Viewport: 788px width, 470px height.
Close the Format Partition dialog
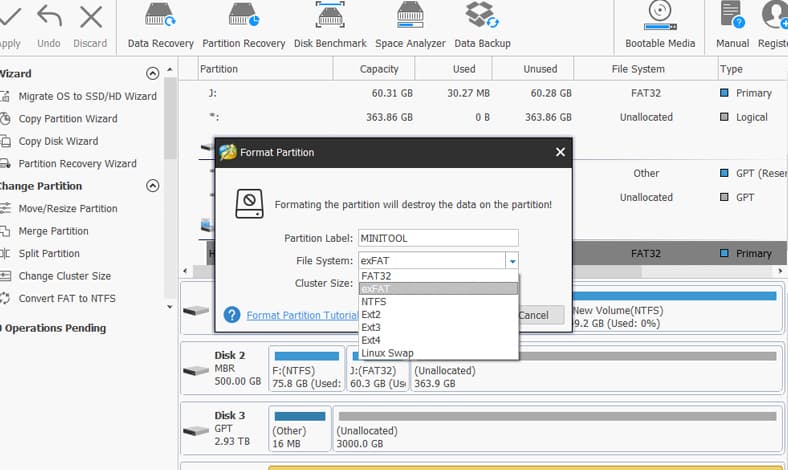pos(560,152)
